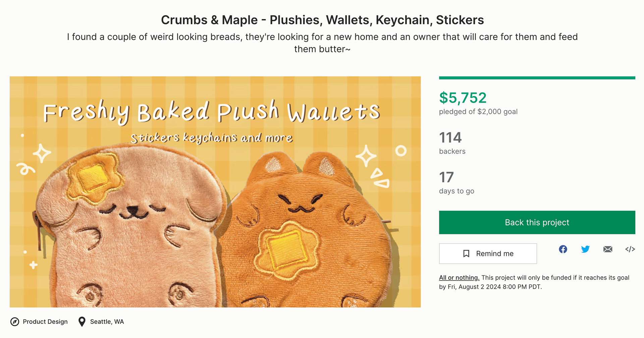Open the embed code icon
The height and width of the screenshot is (338, 644).
click(x=630, y=249)
